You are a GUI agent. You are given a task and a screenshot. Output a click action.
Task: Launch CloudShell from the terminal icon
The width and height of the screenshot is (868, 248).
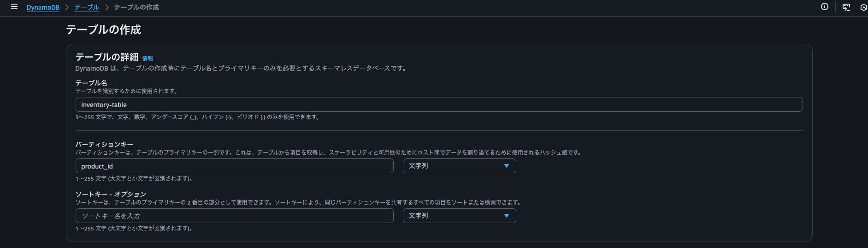(x=846, y=7)
